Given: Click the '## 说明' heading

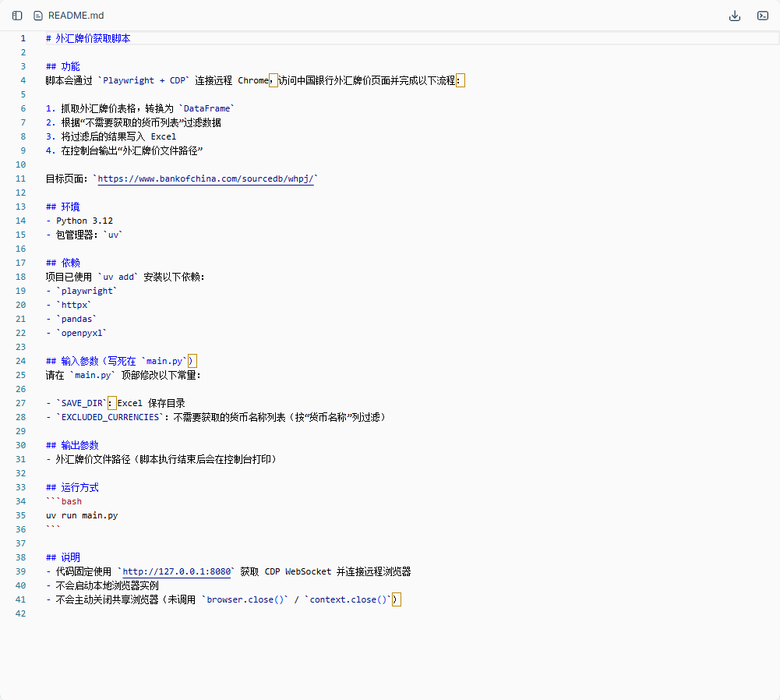Looking at the screenshot, I should (x=62, y=557).
